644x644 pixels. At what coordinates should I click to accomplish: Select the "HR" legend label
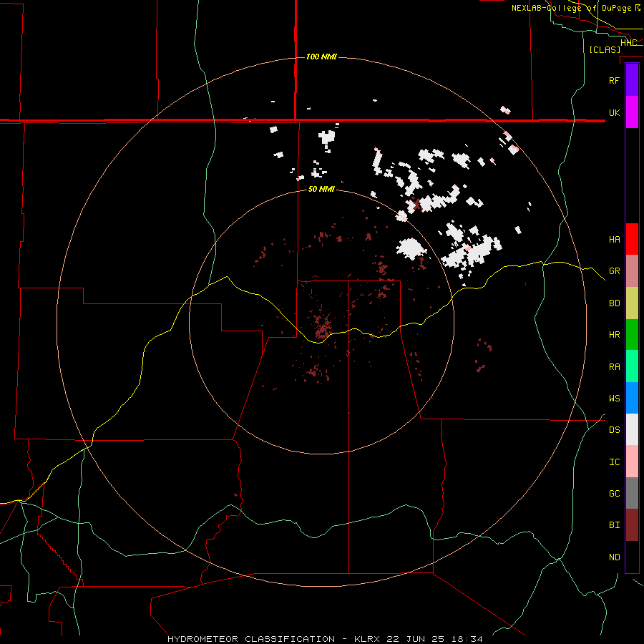[x=615, y=335]
